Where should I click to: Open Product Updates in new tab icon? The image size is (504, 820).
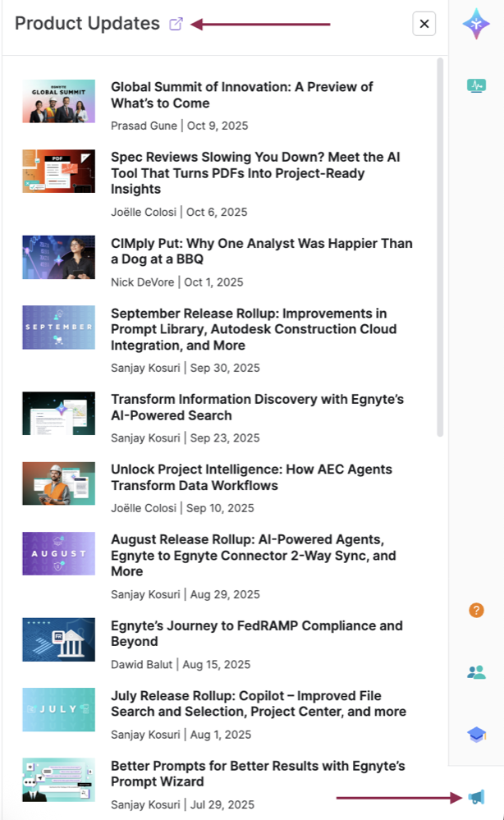coord(176,24)
